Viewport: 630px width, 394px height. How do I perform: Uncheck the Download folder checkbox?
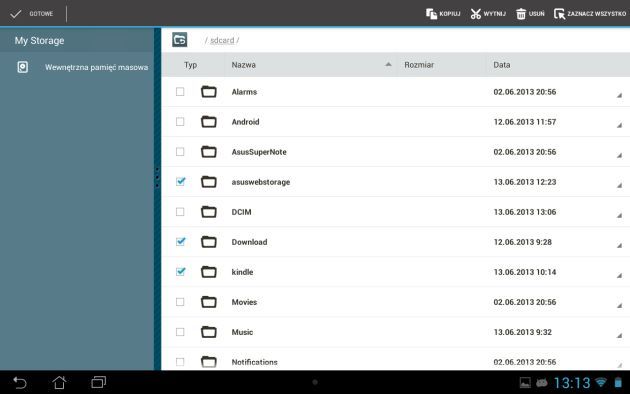point(180,241)
